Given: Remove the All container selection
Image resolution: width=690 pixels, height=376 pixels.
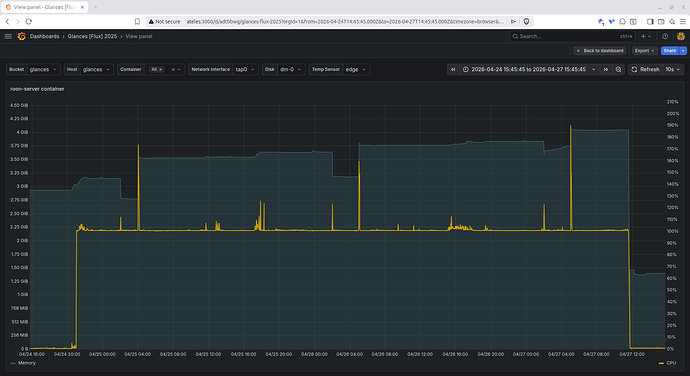Looking at the screenshot, I should [x=161, y=70].
